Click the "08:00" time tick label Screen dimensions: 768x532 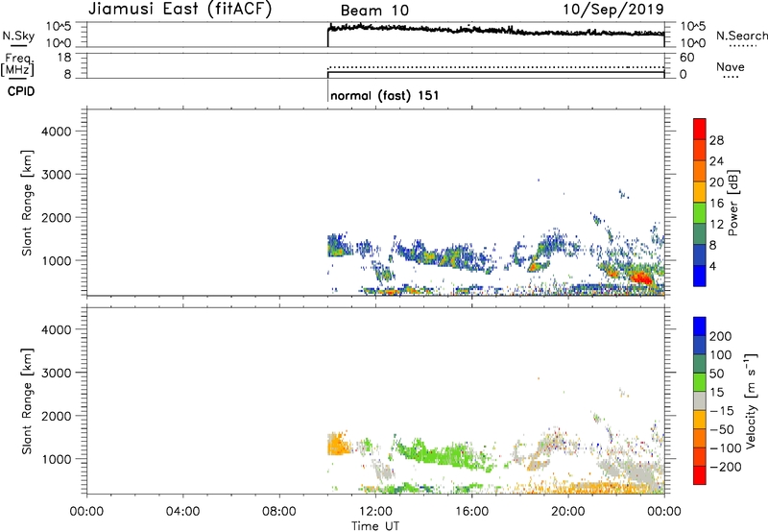click(x=278, y=512)
